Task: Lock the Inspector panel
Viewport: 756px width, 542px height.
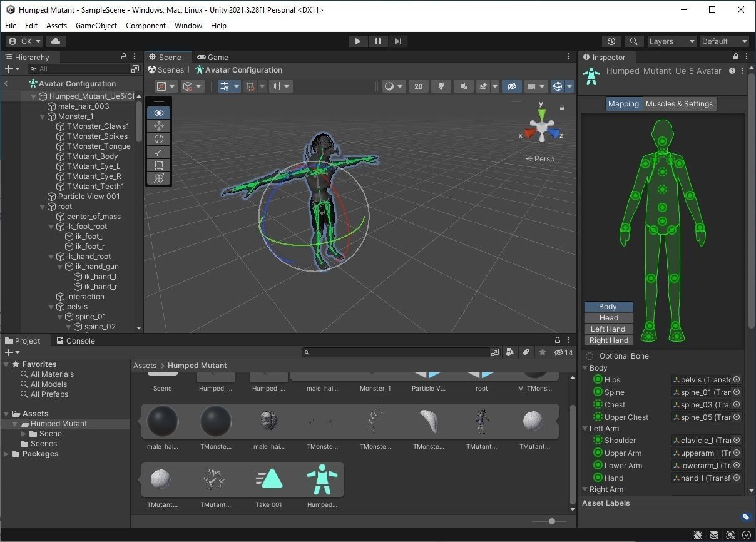Action: [x=735, y=57]
